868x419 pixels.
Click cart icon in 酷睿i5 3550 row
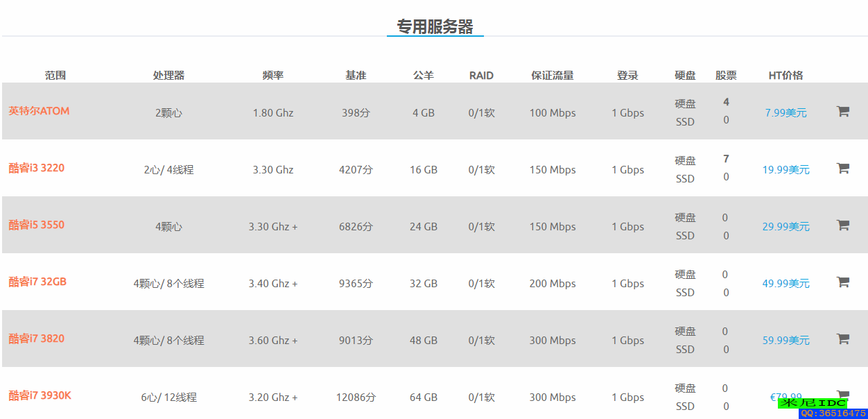click(x=842, y=225)
